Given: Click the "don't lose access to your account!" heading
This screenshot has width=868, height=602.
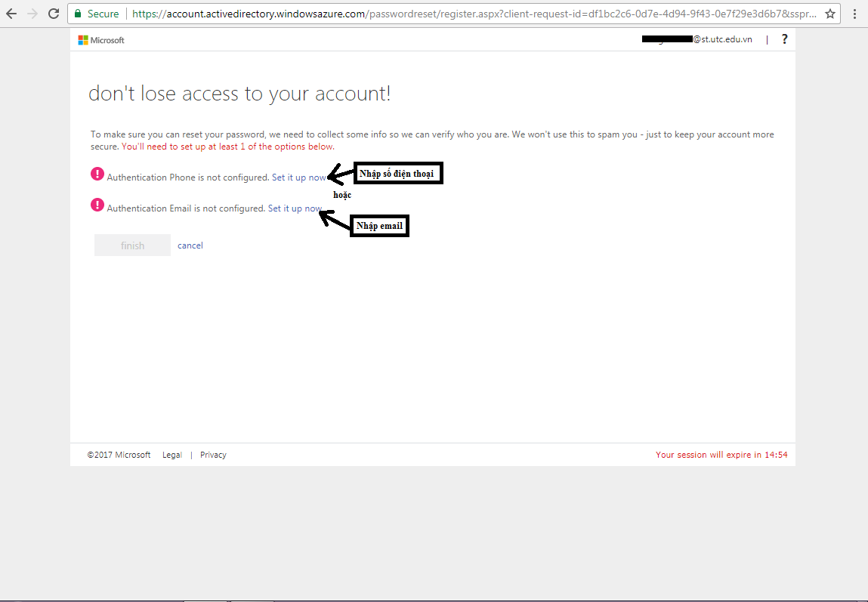Looking at the screenshot, I should 239,94.
